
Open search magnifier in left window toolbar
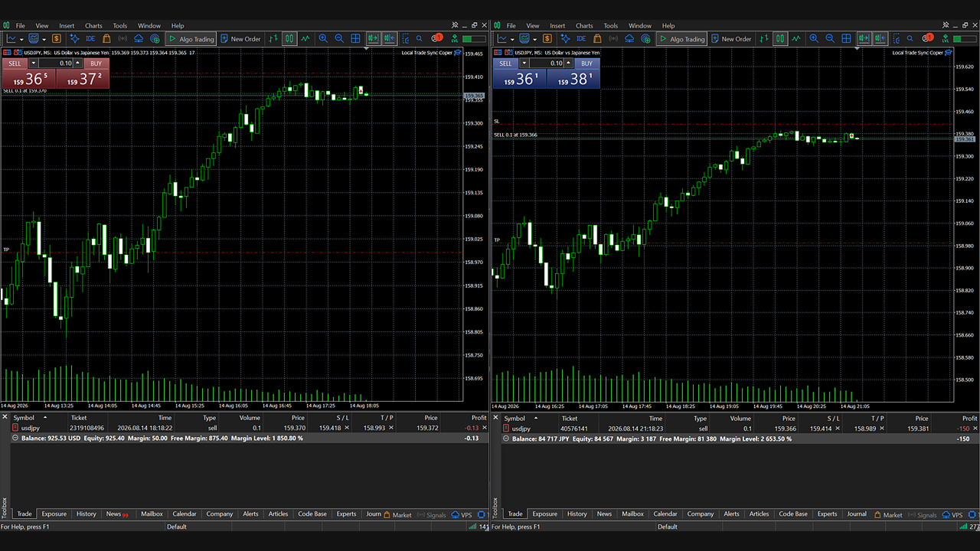[x=420, y=38]
